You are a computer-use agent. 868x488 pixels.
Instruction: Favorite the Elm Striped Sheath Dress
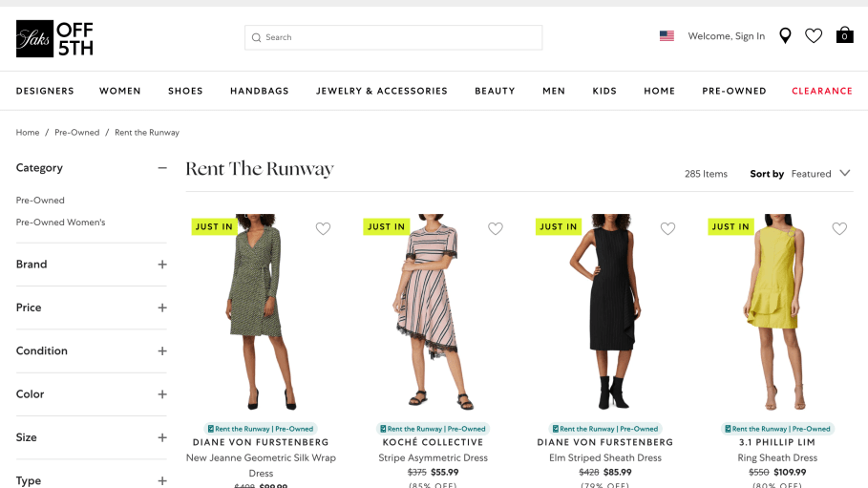[x=667, y=228]
